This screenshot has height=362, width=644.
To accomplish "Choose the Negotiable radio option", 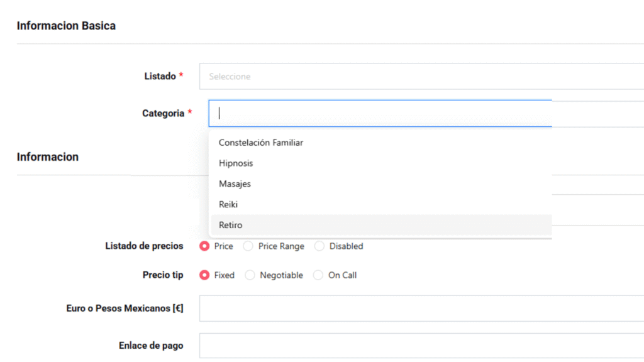I will [250, 275].
